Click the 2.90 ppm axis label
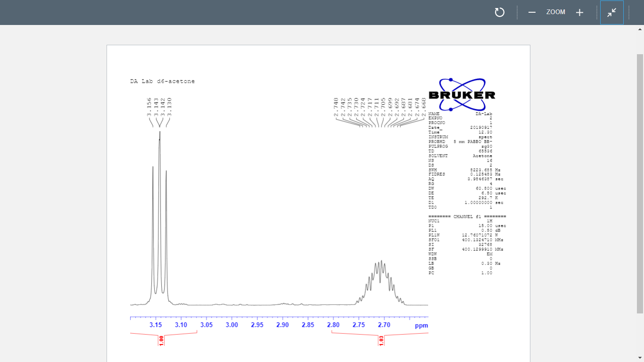The image size is (644, 362). click(282, 325)
